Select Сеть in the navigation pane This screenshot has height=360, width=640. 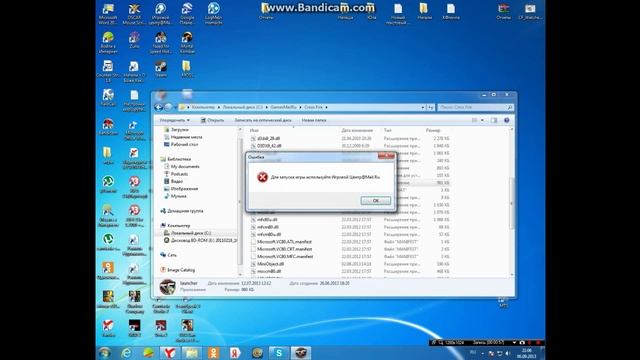172,255
